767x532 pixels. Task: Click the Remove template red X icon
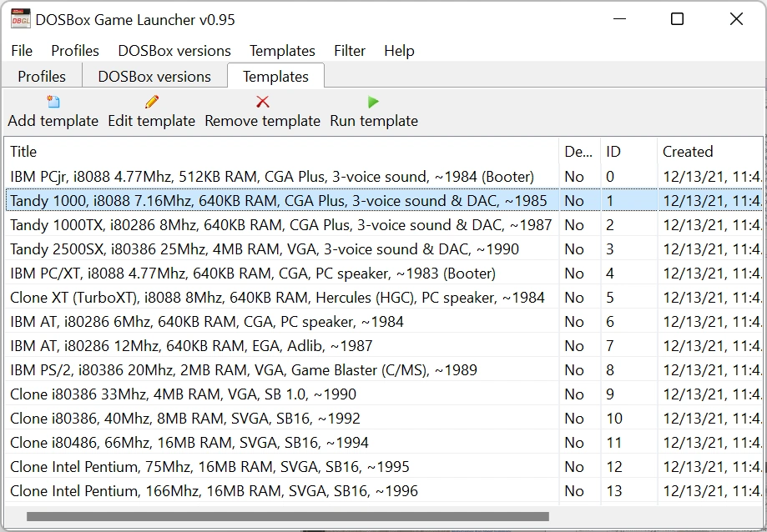coord(262,102)
